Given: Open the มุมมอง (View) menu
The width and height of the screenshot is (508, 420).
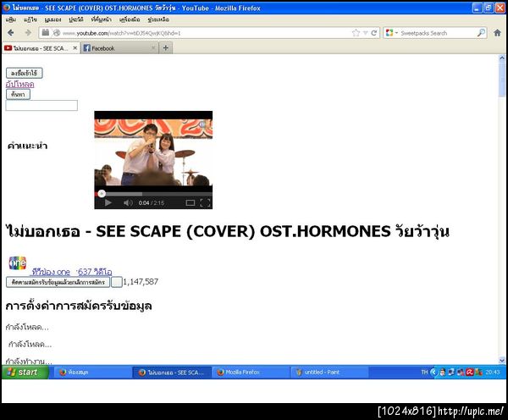Looking at the screenshot, I should point(52,19).
